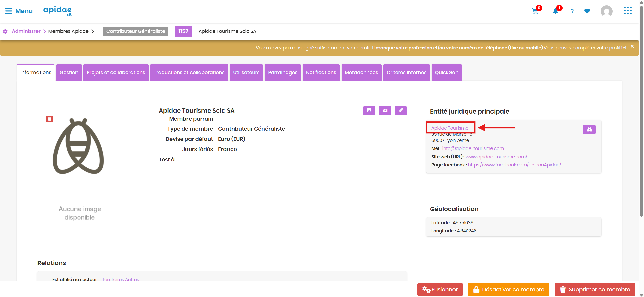Click the Administrer gear icon
This screenshot has height=297, width=644.
click(5, 31)
